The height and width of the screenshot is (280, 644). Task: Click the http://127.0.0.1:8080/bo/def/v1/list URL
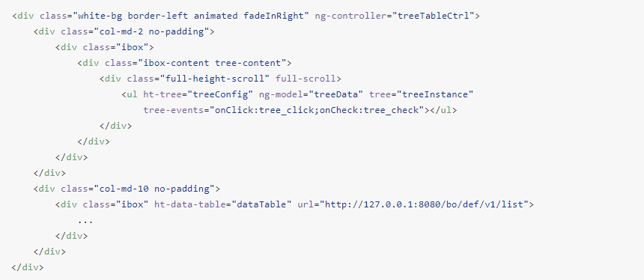click(425, 204)
